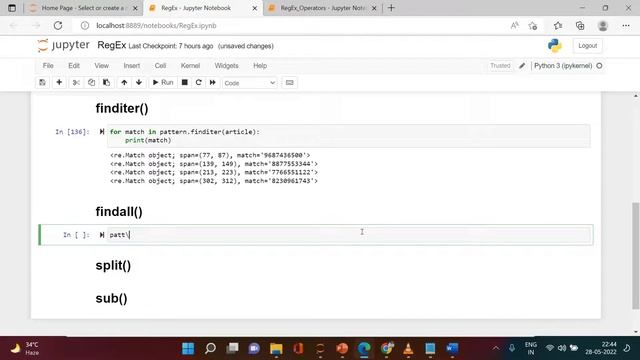The height and width of the screenshot is (360, 640).
Task: Click into the findall code cell input
Action: 349,235
